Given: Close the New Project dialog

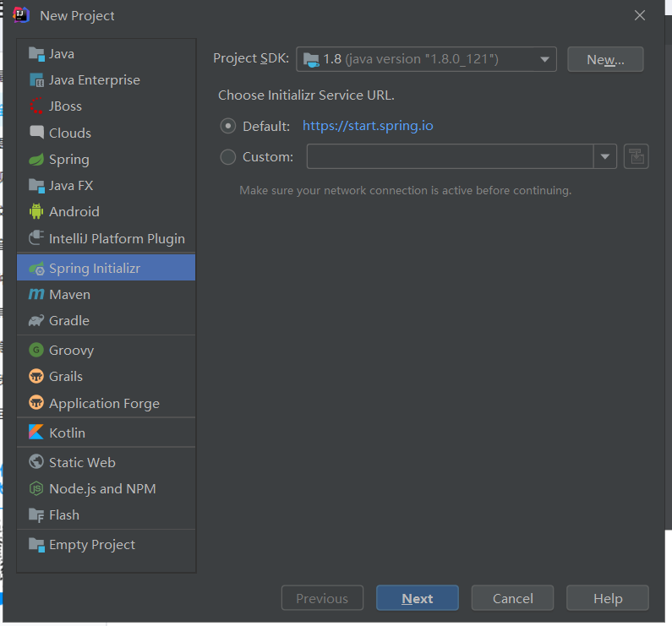Looking at the screenshot, I should click(639, 15).
